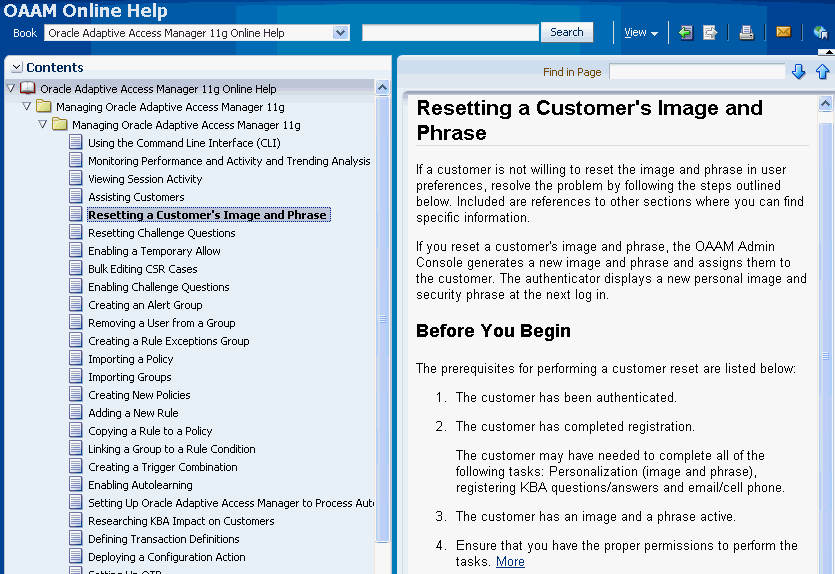Open Creating a Rule Exceptions Group topic
The height and width of the screenshot is (574, 835).
[x=168, y=341]
